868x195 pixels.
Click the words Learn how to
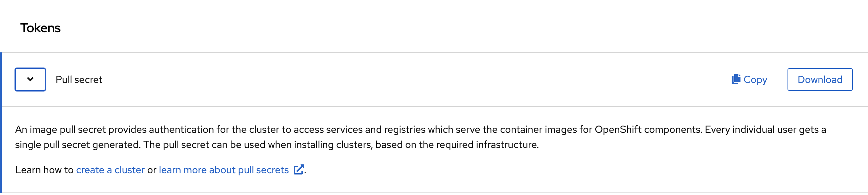click(44, 170)
